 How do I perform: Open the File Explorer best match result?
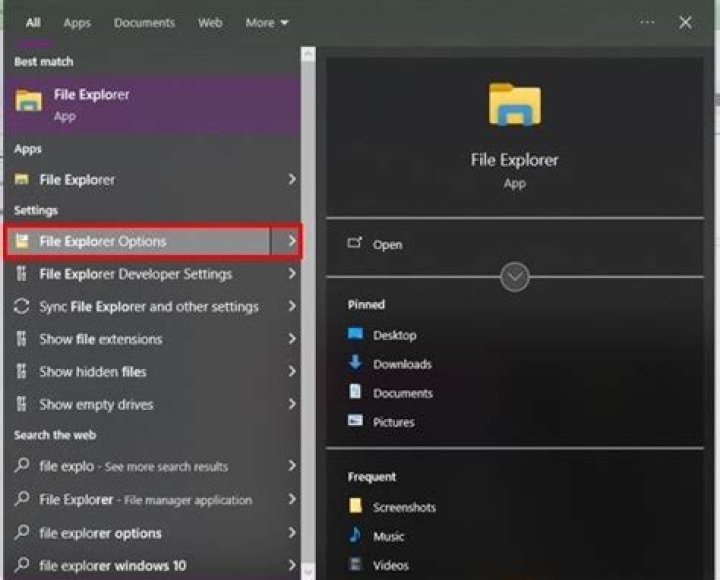pyautogui.click(x=152, y=104)
